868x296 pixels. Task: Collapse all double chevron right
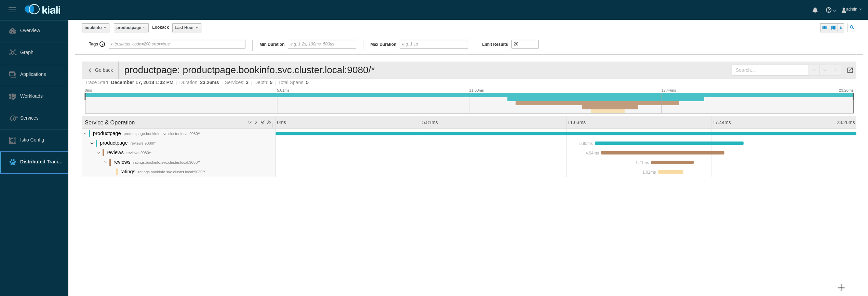point(269,122)
